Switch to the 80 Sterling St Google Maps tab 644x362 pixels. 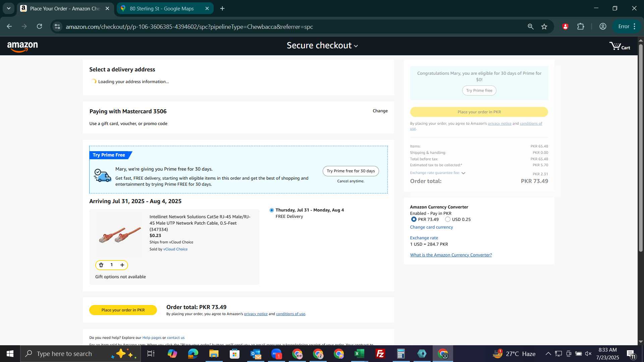165,9
